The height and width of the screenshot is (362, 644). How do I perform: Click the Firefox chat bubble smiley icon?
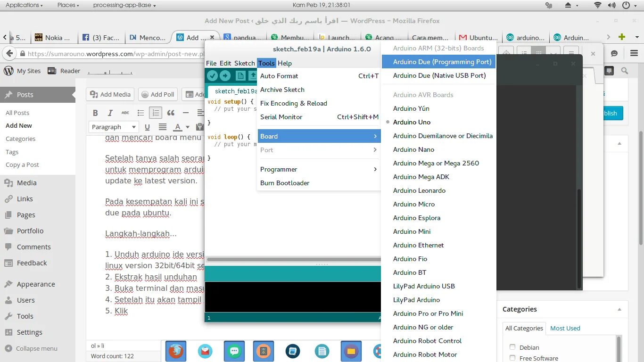614,53
